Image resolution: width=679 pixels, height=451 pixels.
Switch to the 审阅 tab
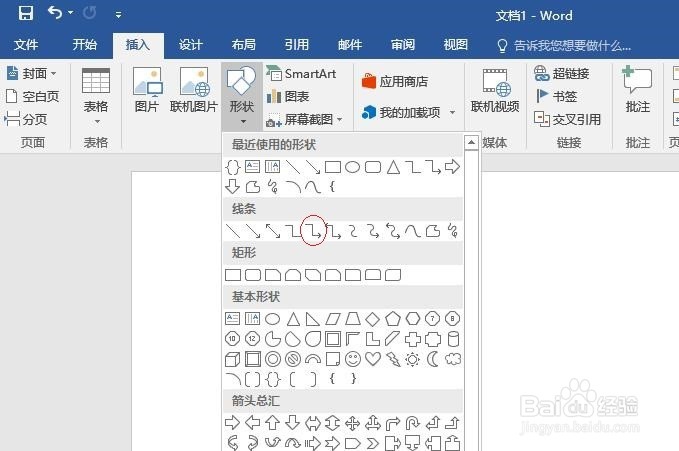[x=403, y=45]
